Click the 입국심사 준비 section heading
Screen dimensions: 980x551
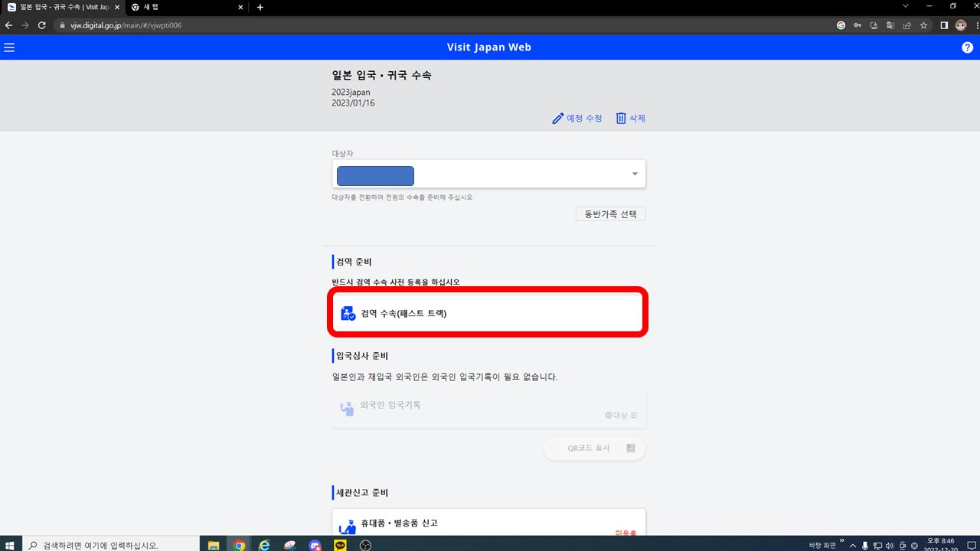click(362, 356)
